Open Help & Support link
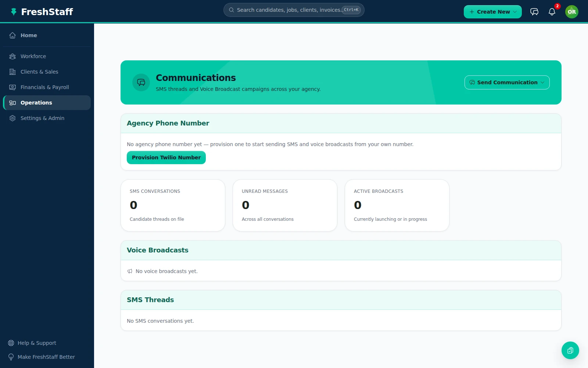Viewport: 588px width, 368px height. (x=37, y=343)
